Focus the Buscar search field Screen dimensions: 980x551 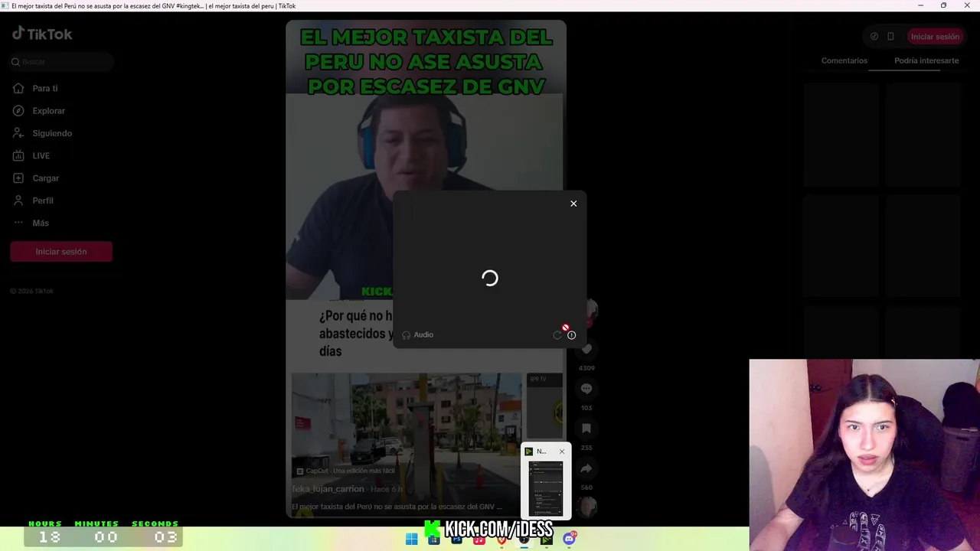click(61, 62)
